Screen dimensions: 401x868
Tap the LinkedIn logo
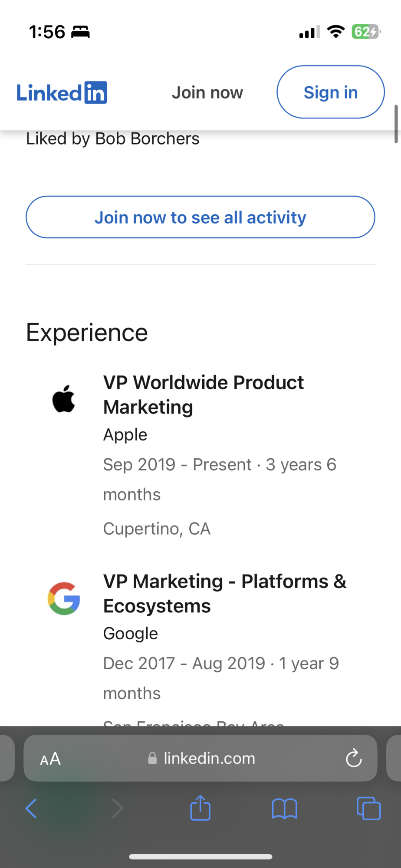(x=62, y=92)
